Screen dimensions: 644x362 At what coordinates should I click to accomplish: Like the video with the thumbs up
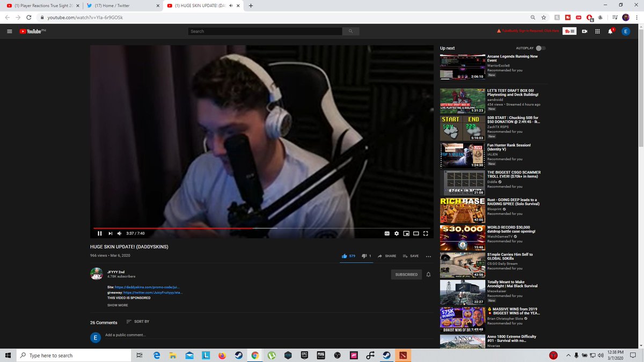click(348, 256)
